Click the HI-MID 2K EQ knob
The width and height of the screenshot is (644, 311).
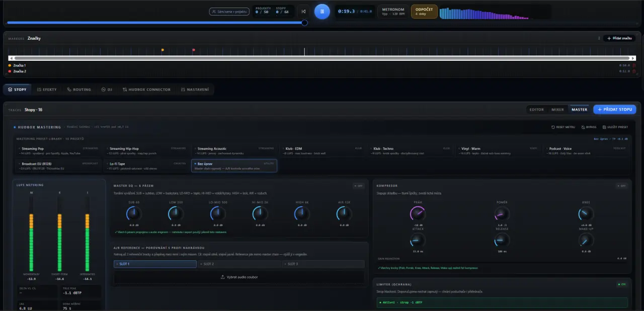pos(260,214)
